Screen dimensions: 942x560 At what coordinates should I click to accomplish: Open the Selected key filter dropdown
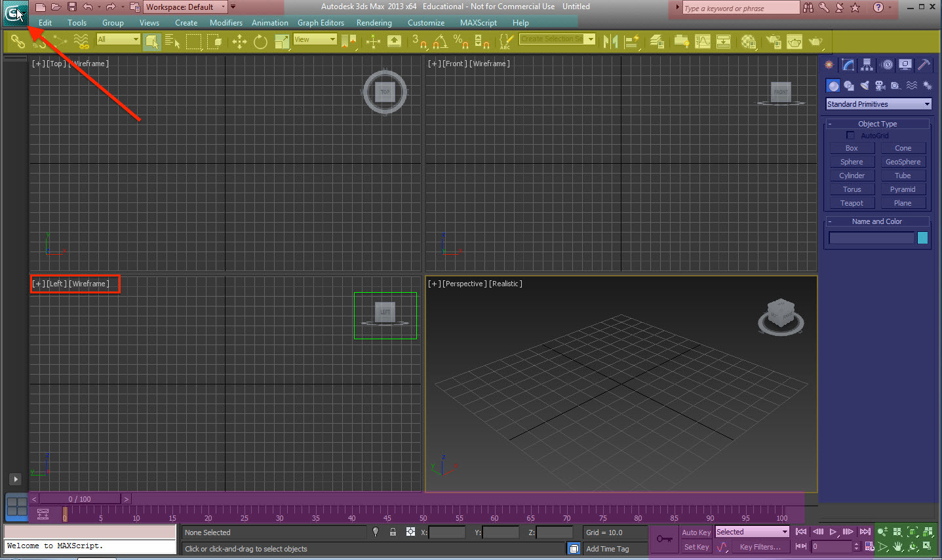click(752, 532)
